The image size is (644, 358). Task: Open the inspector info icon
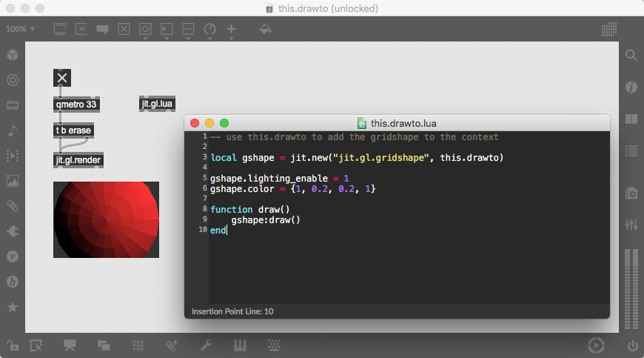pos(631,87)
